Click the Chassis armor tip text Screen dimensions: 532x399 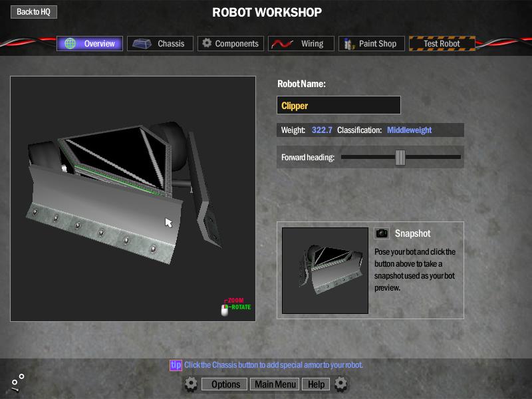tap(273, 365)
